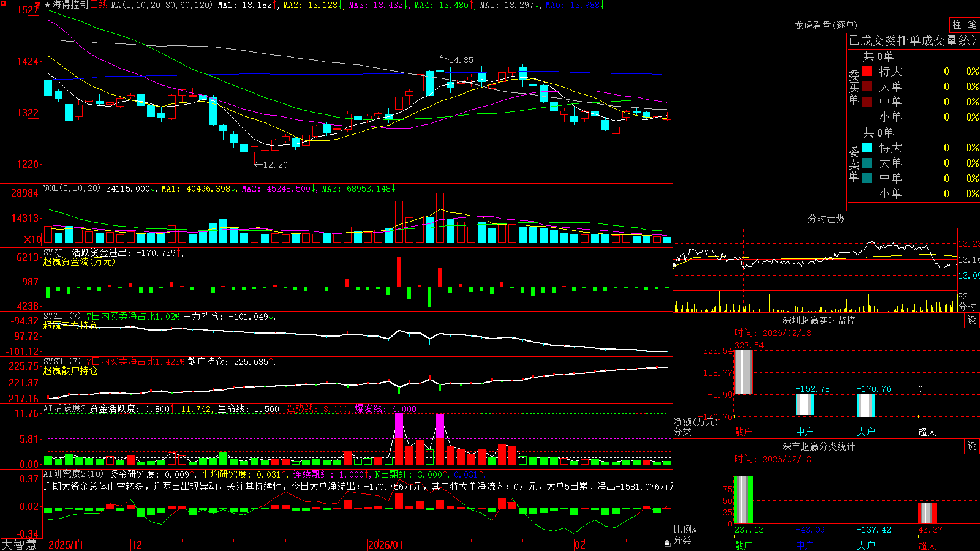This screenshot has height=551, width=980.
Task: Click the 2026/01 date marker on timeline
Action: (386, 545)
